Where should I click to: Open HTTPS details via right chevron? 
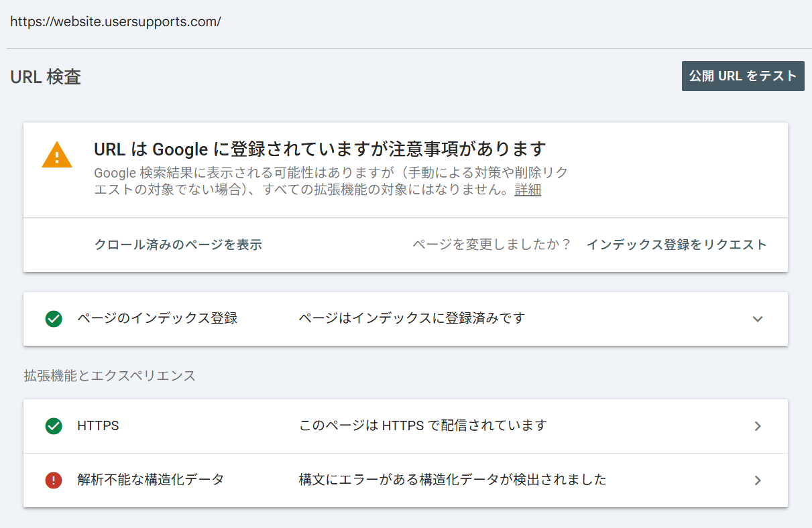coord(758,426)
